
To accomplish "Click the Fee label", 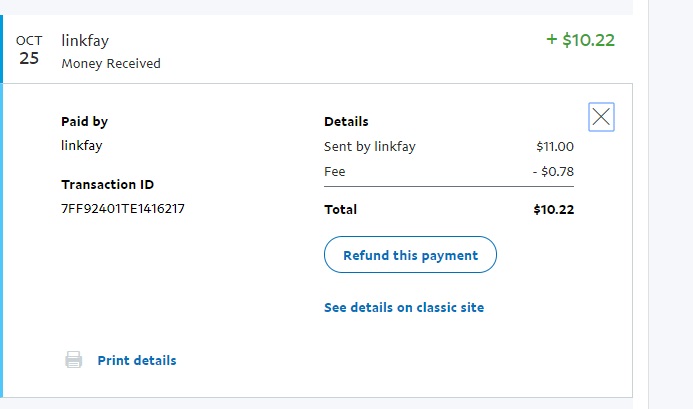I will pyautogui.click(x=335, y=171).
